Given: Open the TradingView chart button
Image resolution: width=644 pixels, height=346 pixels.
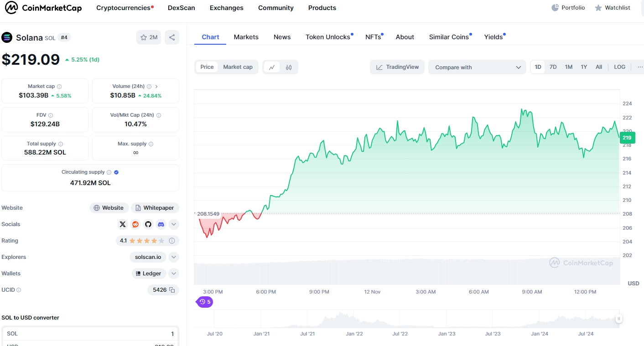Looking at the screenshot, I should (397, 67).
